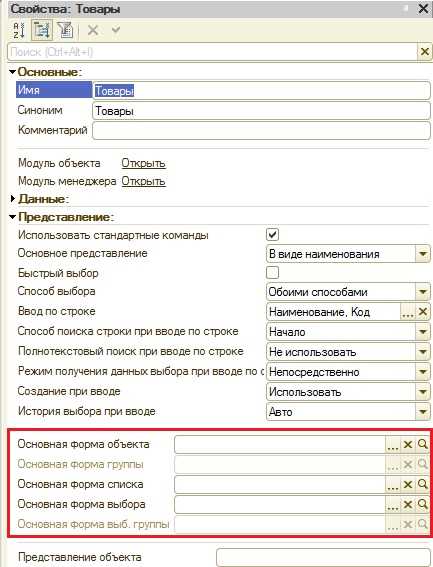Clear the property search field with X

click(x=425, y=52)
